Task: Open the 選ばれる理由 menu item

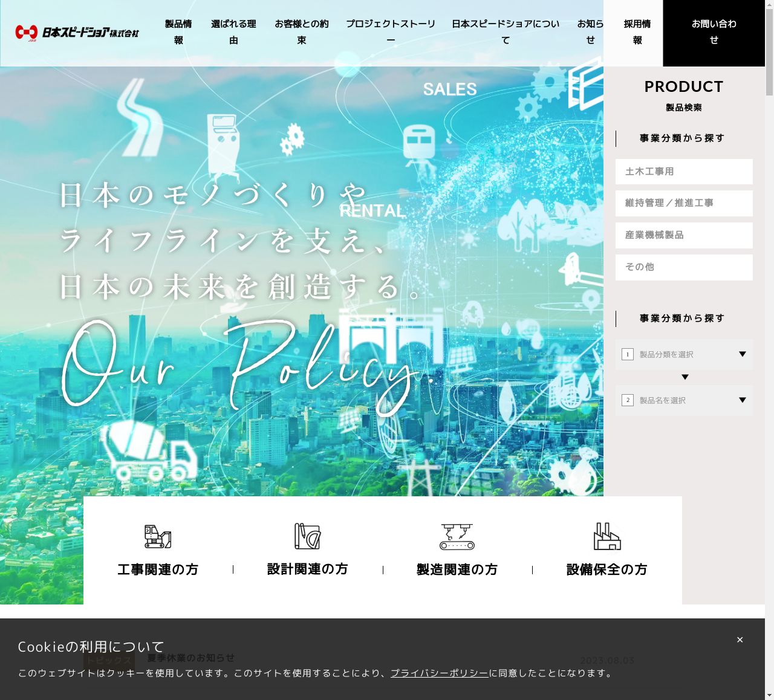Action: click(x=233, y=32)
